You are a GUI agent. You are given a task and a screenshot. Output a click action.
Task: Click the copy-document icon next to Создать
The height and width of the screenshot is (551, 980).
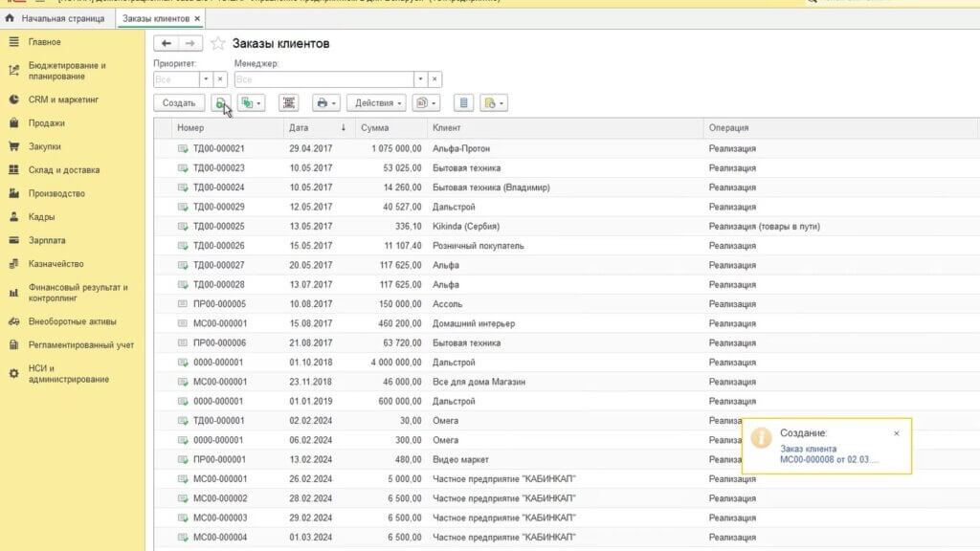tap(220, 103)
